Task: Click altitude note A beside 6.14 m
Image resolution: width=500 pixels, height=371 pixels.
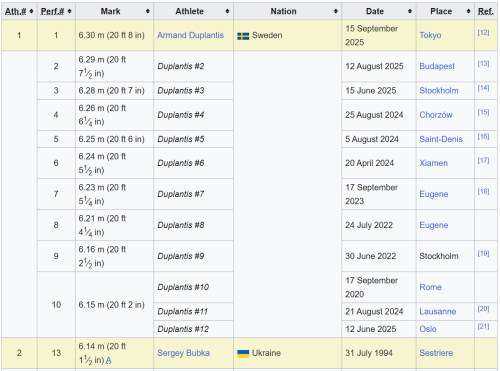Action: click(108, 360)
